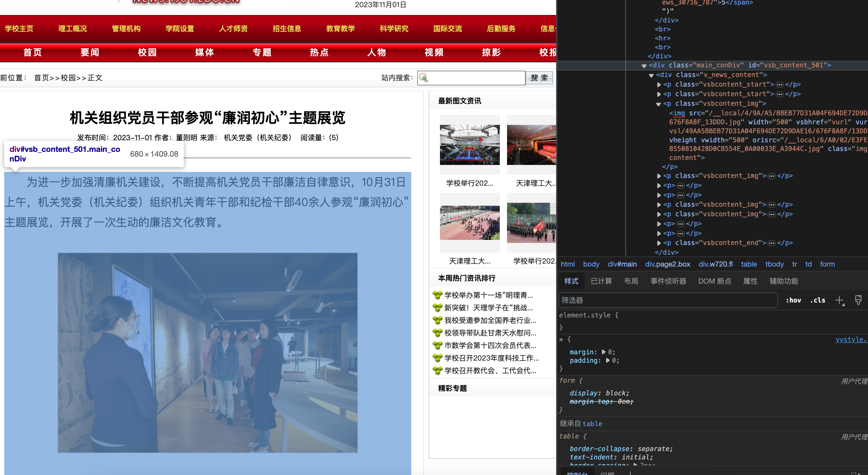Switch to the 已计算 tab
This screenshot has width=868, height=475.
click(x=601, y=281)
